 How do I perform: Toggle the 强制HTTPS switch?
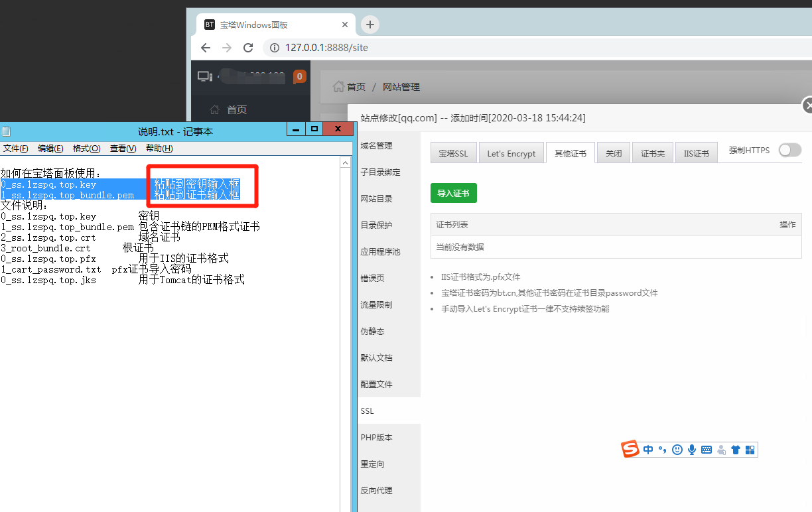click(790, 151)
